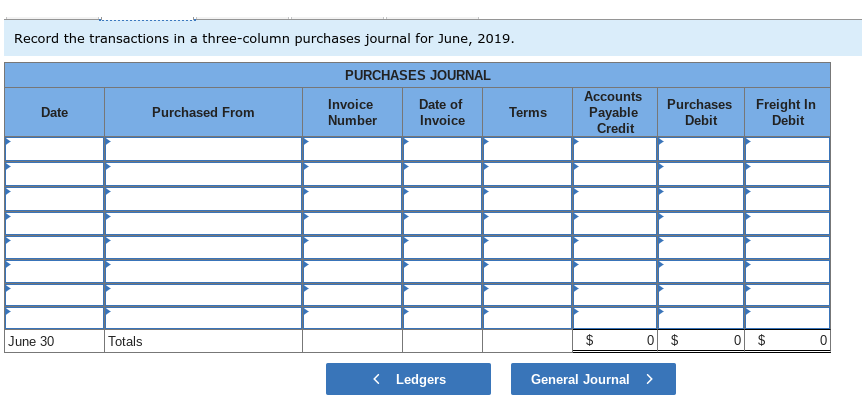Click third row Date of Invoice field
The image size is (862, 411).
(x=443, y=199)
